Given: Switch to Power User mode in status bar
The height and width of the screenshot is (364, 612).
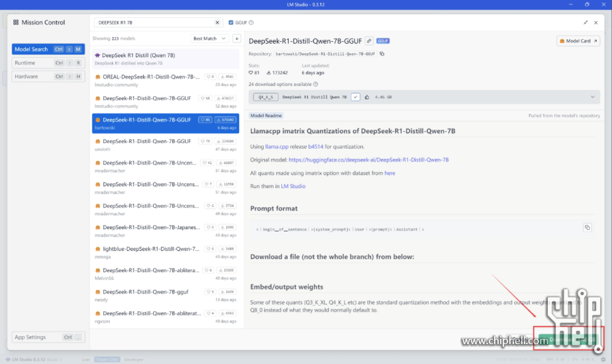Looking at the screenshot, I should pyautogui.click(x=107, y=359).
